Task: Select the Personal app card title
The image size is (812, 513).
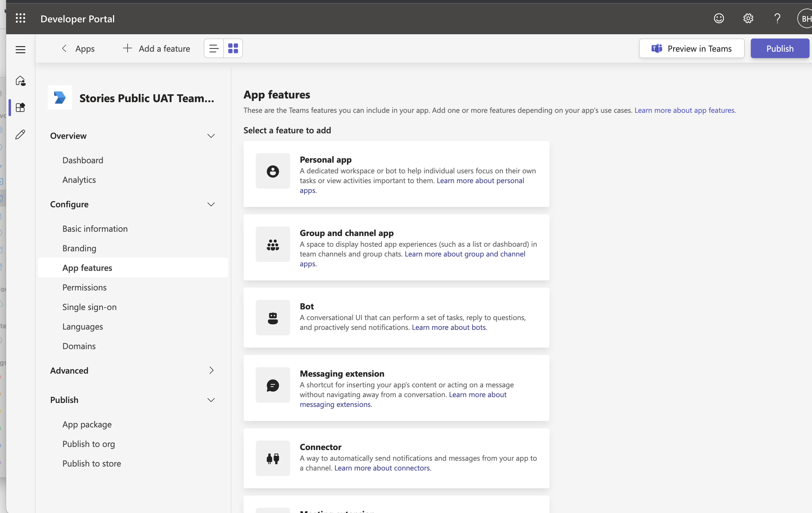Action: point(326,159)
